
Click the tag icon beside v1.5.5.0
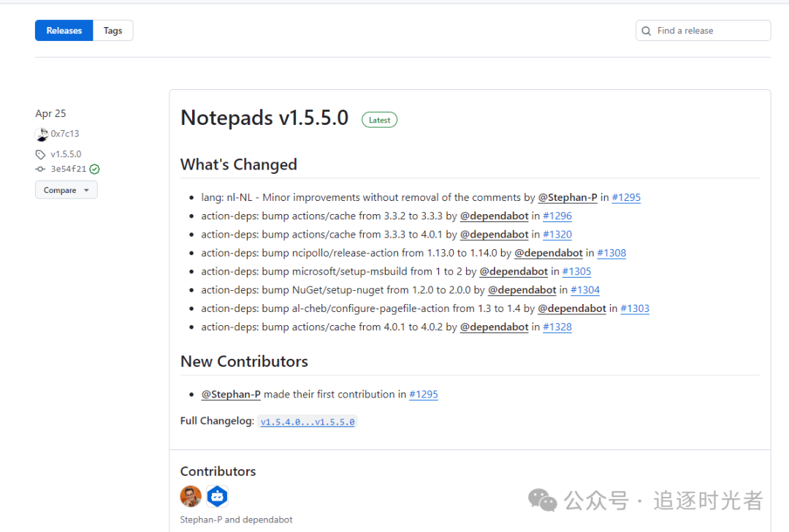click(x=40, y=154)
